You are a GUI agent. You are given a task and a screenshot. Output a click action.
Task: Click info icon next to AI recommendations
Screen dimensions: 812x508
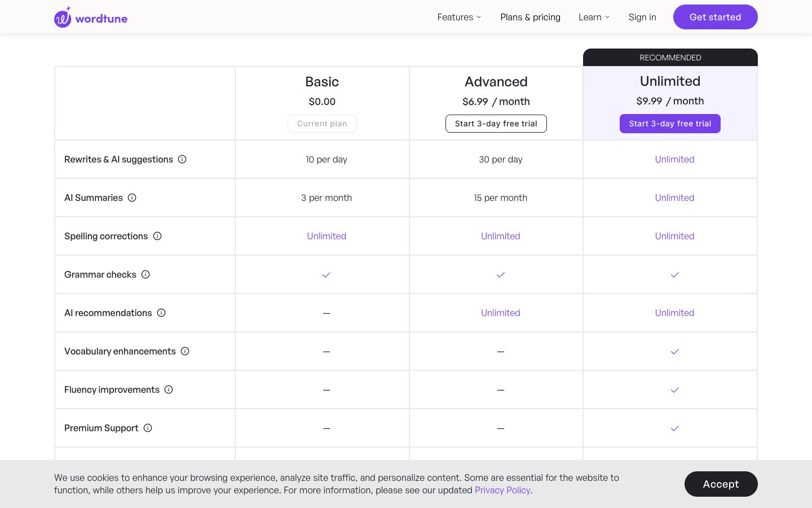(161, 313)
